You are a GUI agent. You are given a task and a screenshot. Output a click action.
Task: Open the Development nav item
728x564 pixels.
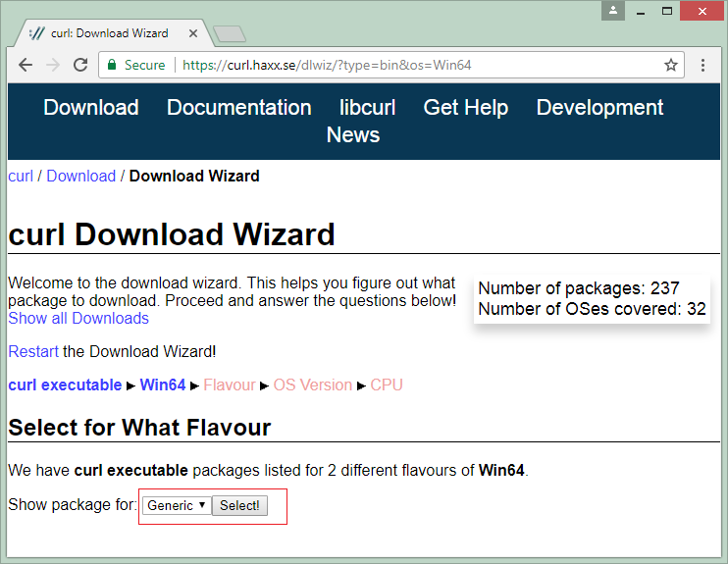point(599,107)
